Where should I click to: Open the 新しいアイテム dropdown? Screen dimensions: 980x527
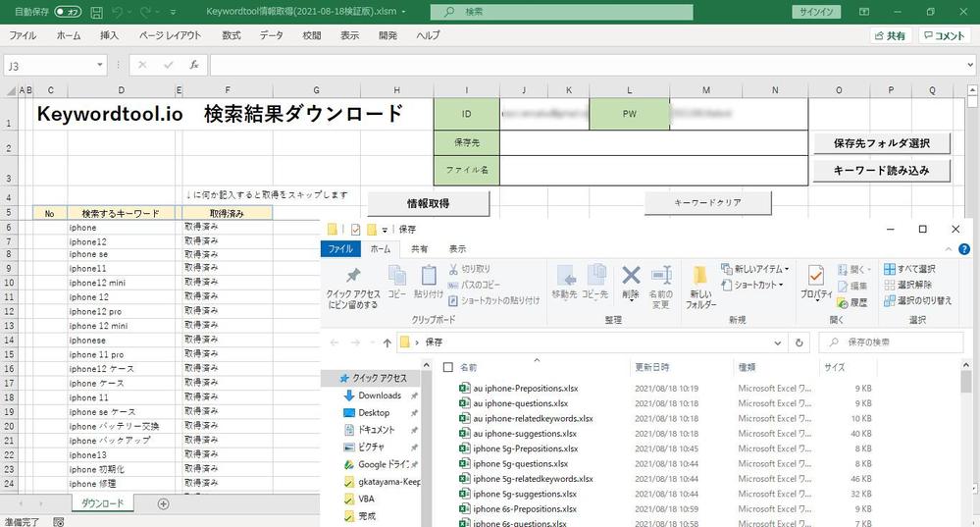755,269
